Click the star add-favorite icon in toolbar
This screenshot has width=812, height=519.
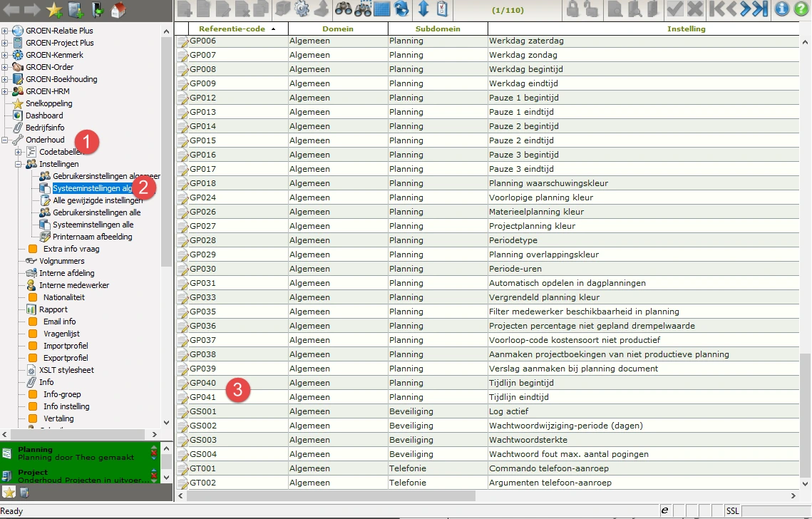pyautogui.click(x=54, y=9)
